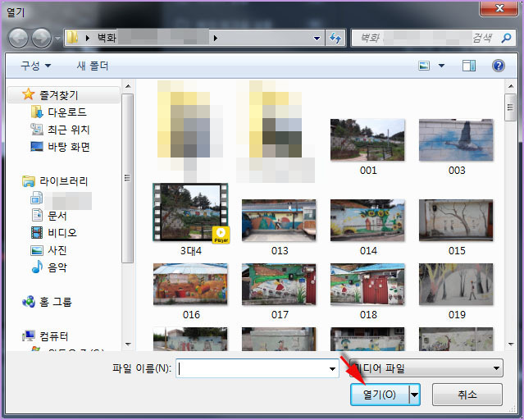Open the split arrow beside 열기(O)
The height and width of the screenshot is (420, 524).
click(415, 395)
